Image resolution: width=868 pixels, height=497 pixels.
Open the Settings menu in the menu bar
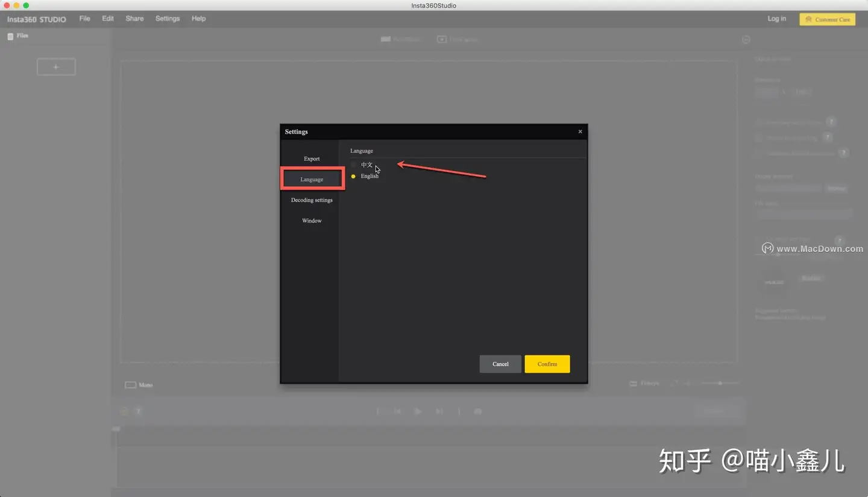click(168, 19)
